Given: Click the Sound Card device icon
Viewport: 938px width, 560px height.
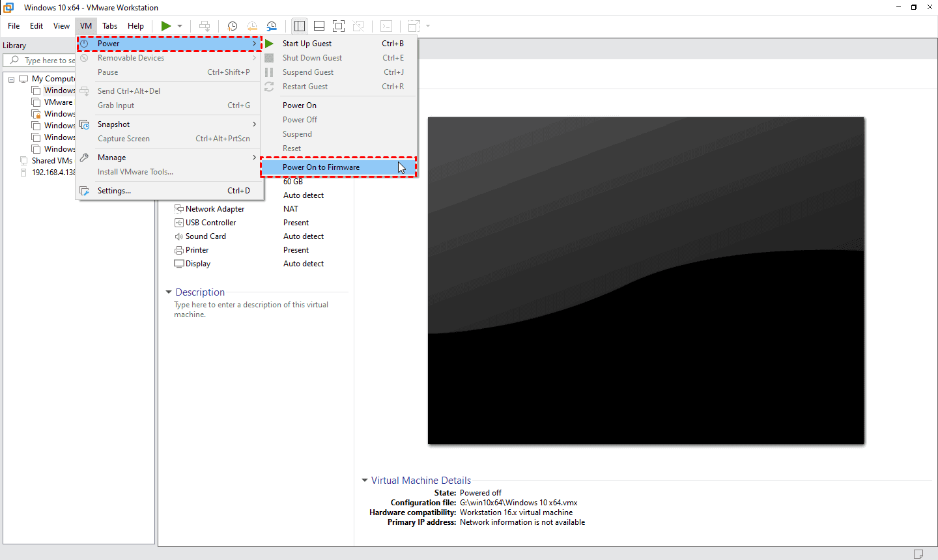Looking at the screenshot, I should [x=178, y=236].
